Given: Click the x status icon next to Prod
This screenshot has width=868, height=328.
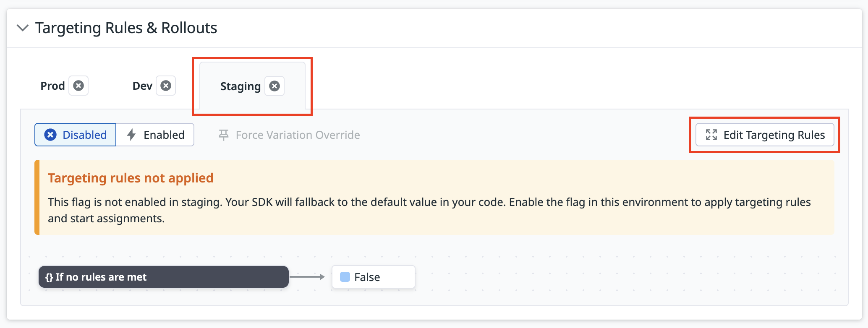Looking at the screenshot, I should pos(78,86).
